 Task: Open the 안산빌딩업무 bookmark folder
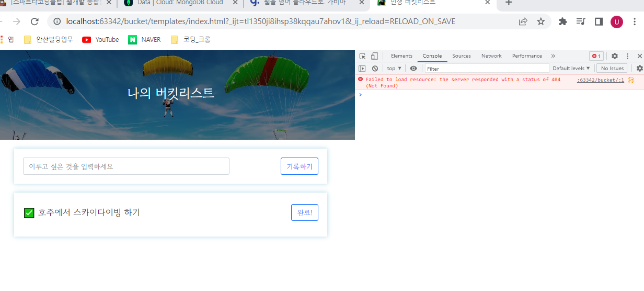tap(49, 40)
